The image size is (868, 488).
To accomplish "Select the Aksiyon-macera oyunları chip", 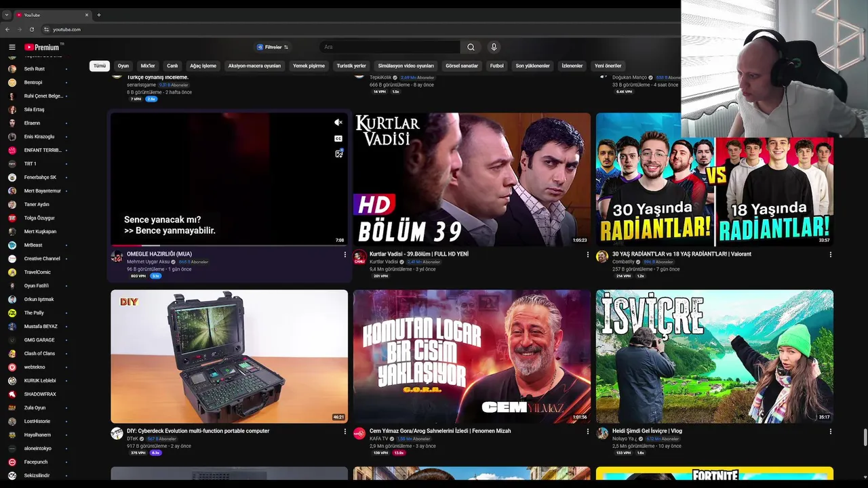I will click(254, 66).
